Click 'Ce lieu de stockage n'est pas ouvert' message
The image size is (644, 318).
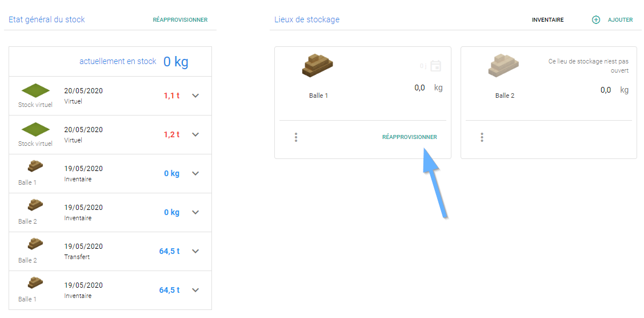[x=589, y=66]
